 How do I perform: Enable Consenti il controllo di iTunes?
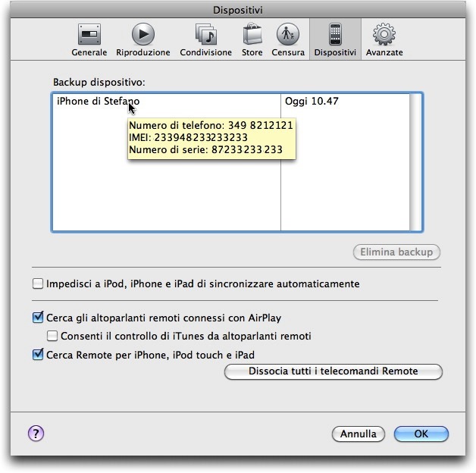click(x=52, y=336)
